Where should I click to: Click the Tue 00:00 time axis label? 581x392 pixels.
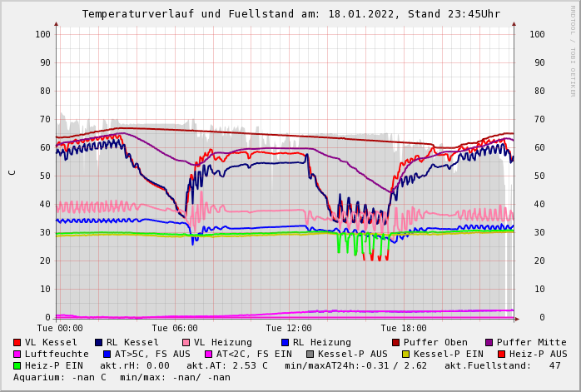(60, 329)
